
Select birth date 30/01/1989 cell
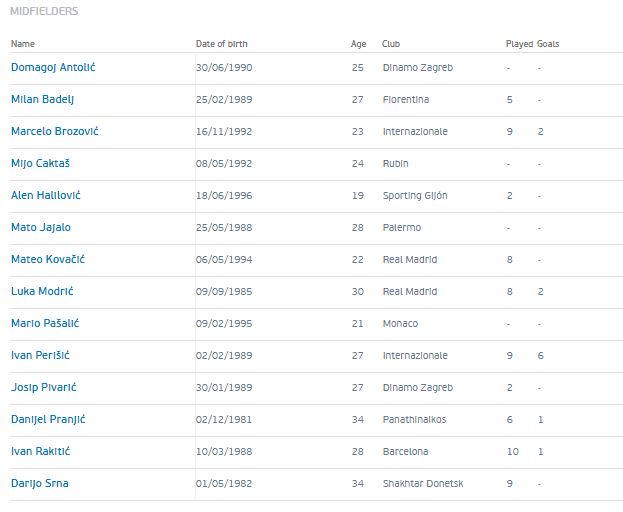[x=224, y=387]
